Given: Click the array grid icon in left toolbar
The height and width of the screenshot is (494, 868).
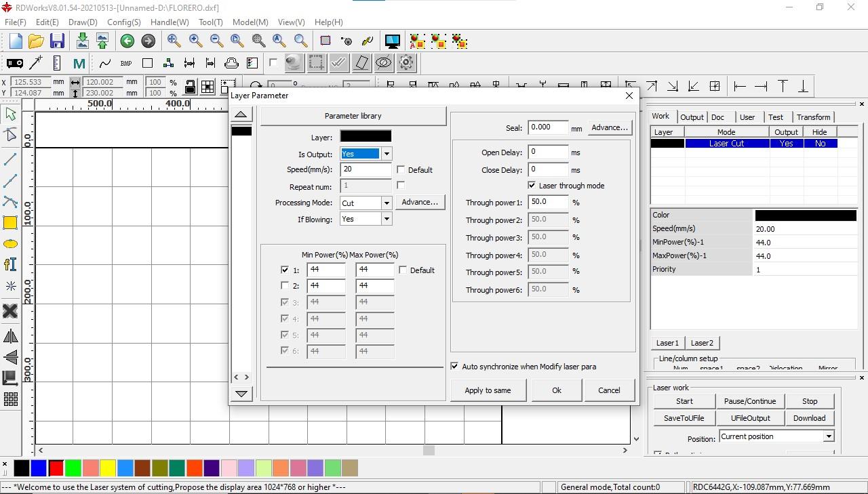Looking at the screenshot, I should tap(10, 399).
